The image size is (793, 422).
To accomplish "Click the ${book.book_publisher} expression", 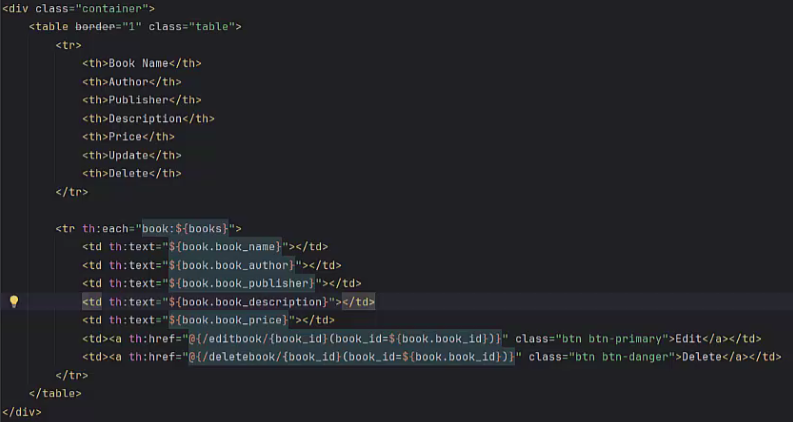I will coord(241,283).
